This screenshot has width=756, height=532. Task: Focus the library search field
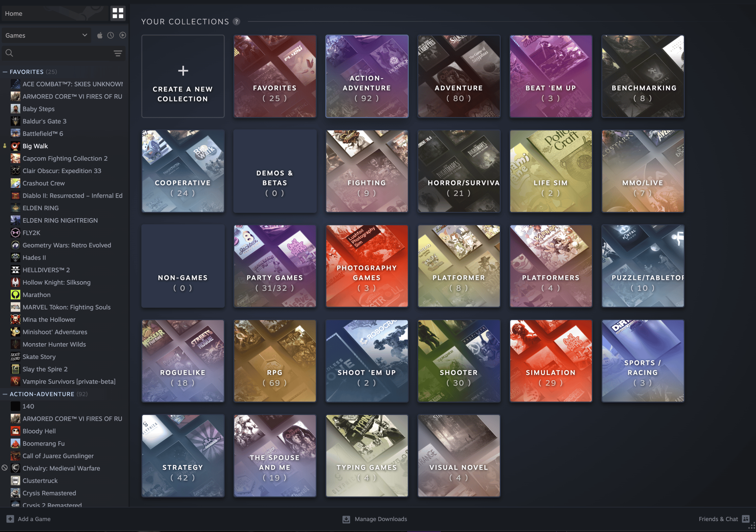tap(64, 53)
